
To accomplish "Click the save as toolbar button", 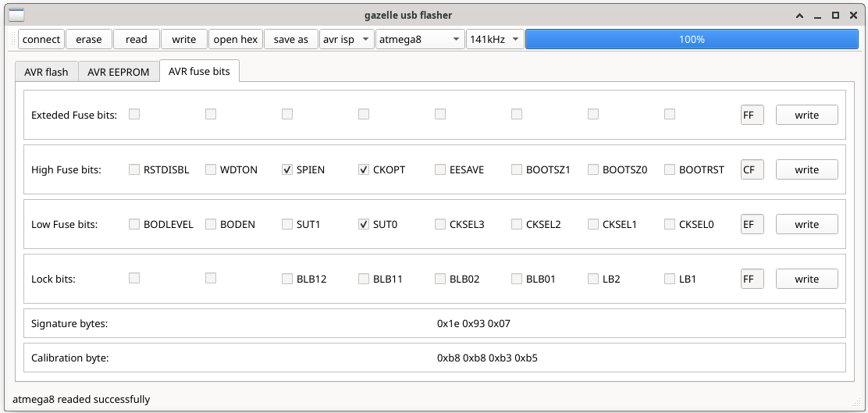I will pos(290,39).
